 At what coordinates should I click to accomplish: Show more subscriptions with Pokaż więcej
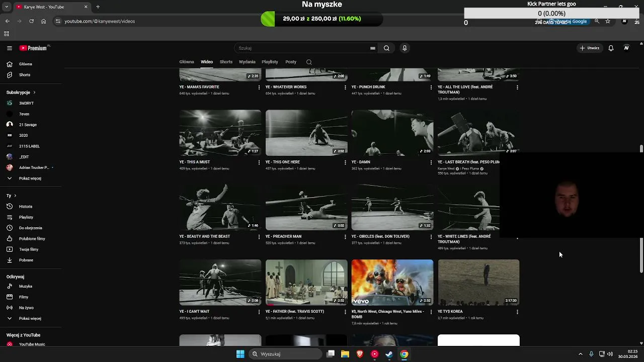pyautogui.click(x=31, y=178)
